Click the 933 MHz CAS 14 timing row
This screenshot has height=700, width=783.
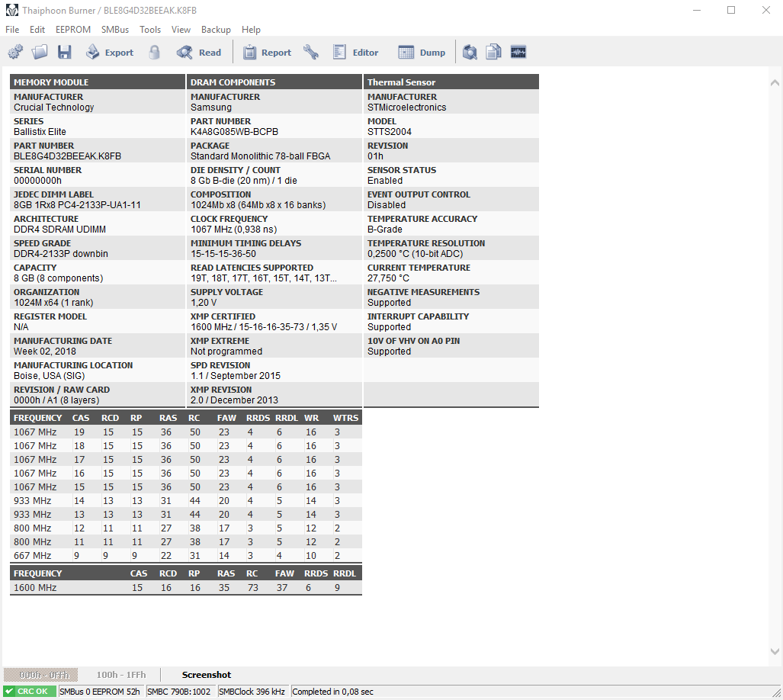(x=186, y=501)
